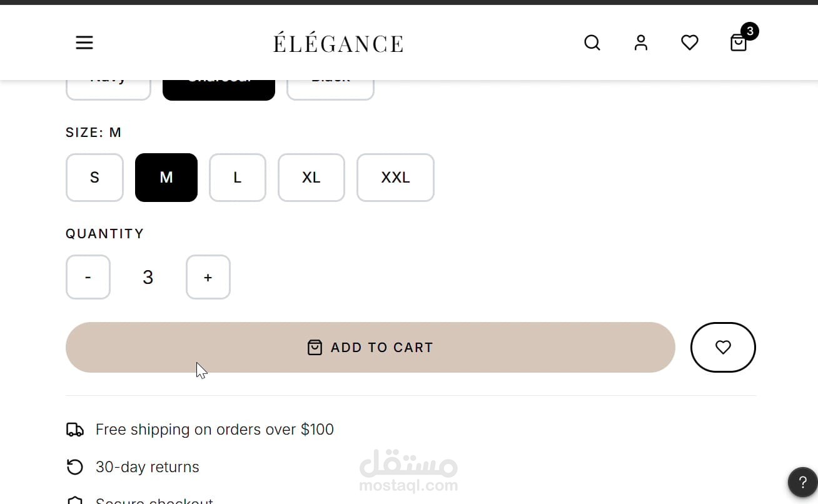Select the partially hidden Black color option
The image size is (818, 504).
[x=330, y=89]
